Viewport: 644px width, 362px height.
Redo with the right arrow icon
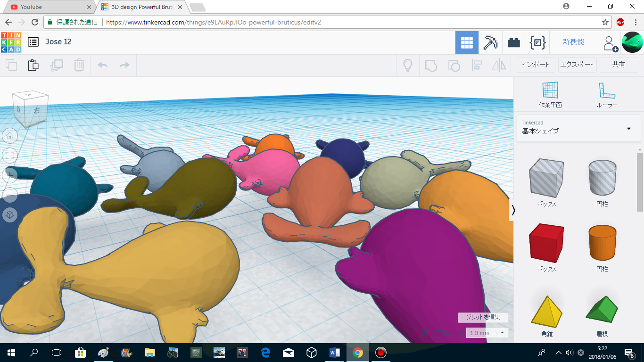tap(124, 65)
